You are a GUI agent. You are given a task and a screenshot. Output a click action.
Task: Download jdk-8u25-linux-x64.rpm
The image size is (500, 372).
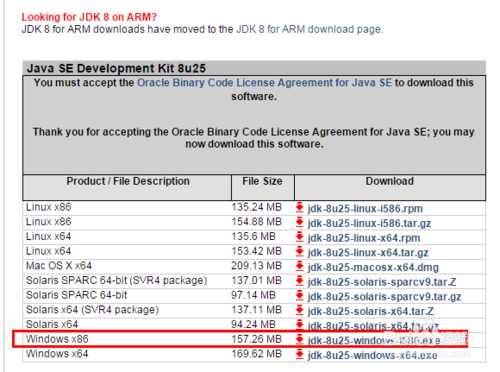click(364, 238)
